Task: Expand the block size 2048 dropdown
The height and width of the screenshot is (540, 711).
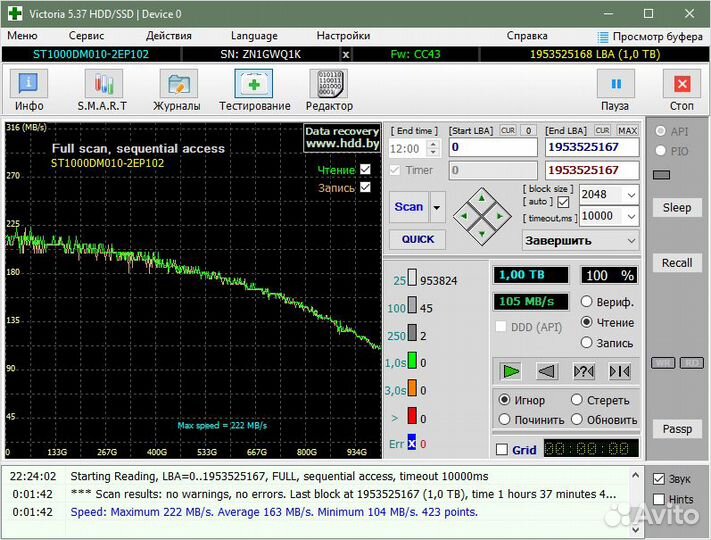Action: click(x=630, y=195)
